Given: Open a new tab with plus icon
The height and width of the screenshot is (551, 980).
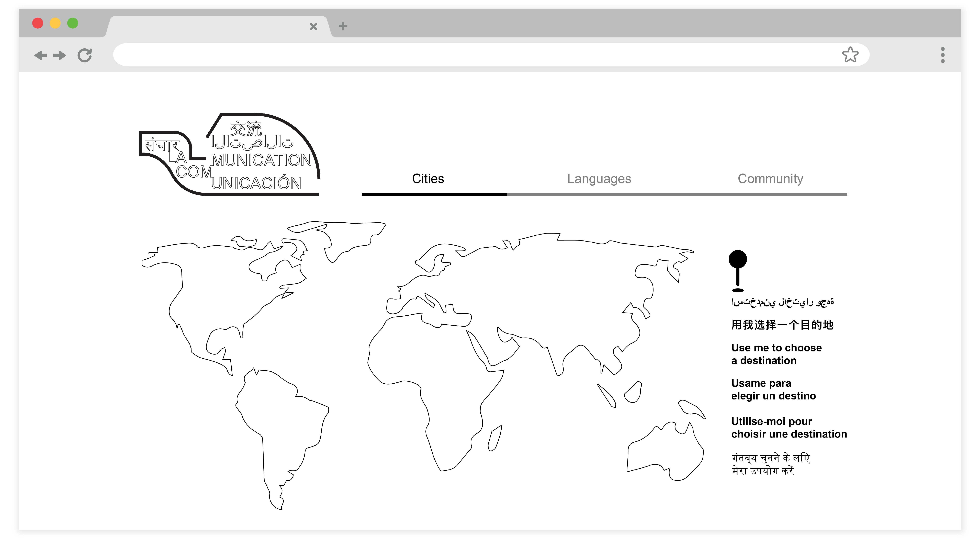Looking at the screenshot, I should coord(343,26).
